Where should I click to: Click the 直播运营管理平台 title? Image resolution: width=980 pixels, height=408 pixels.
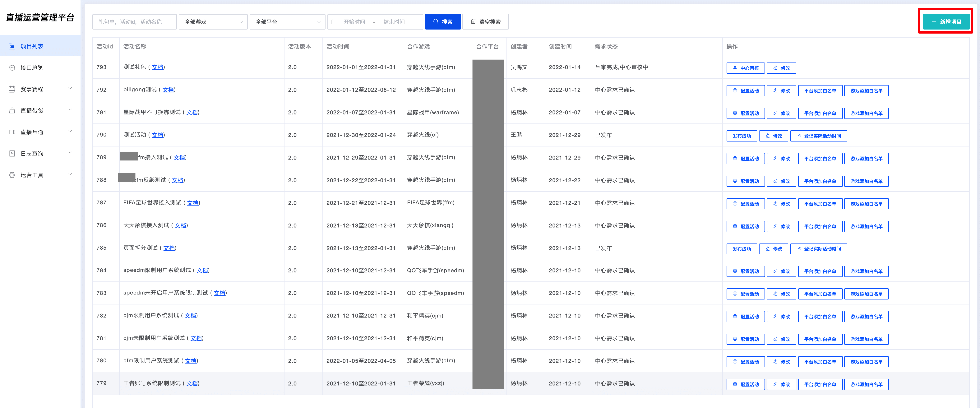pos(40,17)
